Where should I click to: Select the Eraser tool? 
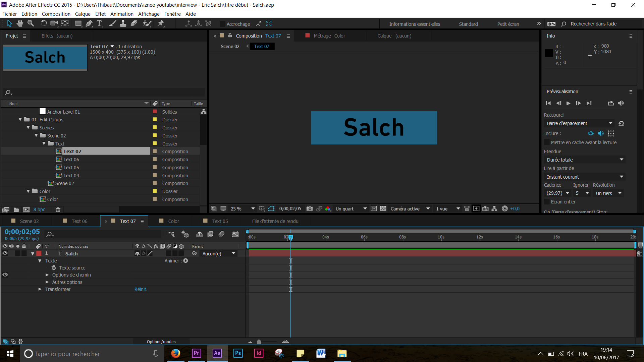[134, 23]
